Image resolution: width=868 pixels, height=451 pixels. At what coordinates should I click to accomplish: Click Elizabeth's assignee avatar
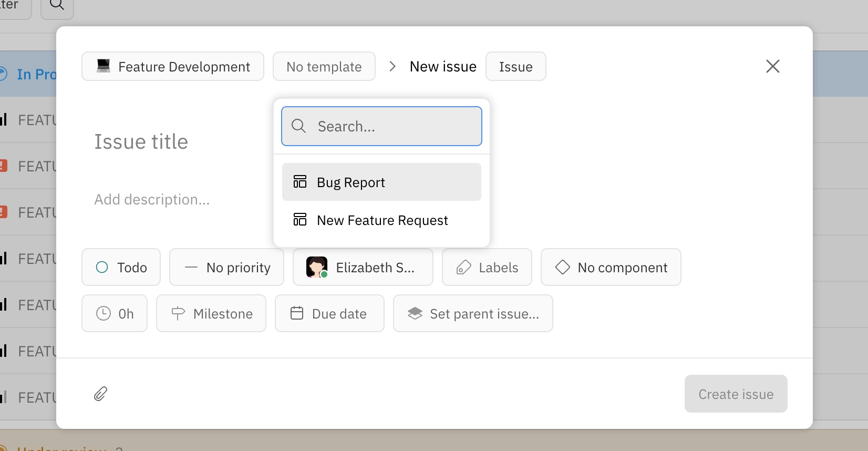click(x=316, y=267)
